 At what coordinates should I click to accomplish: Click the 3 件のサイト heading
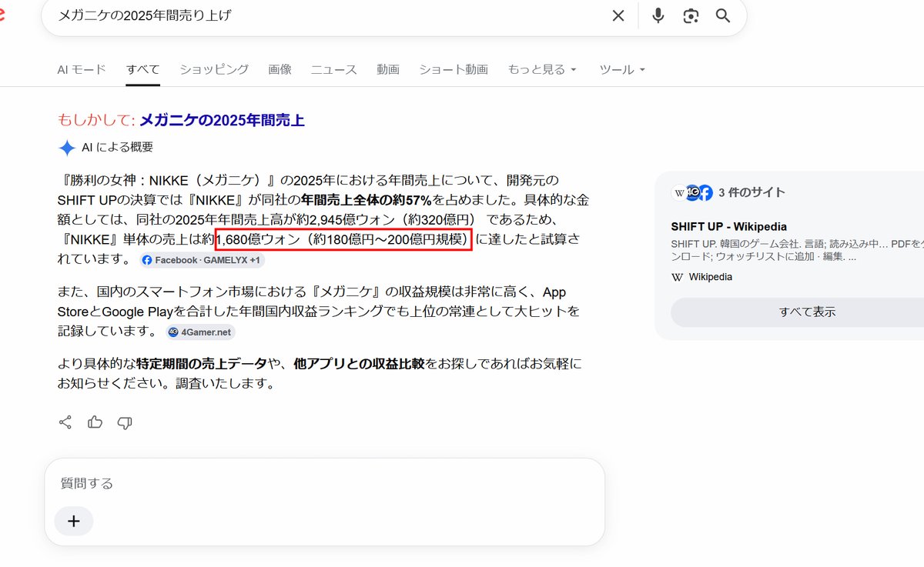pos(752,192)
